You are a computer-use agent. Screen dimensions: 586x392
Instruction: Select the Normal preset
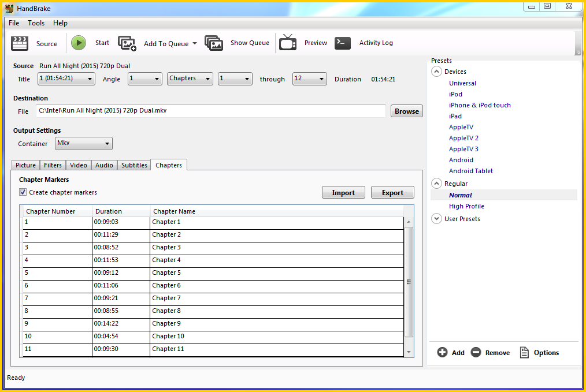461,195
